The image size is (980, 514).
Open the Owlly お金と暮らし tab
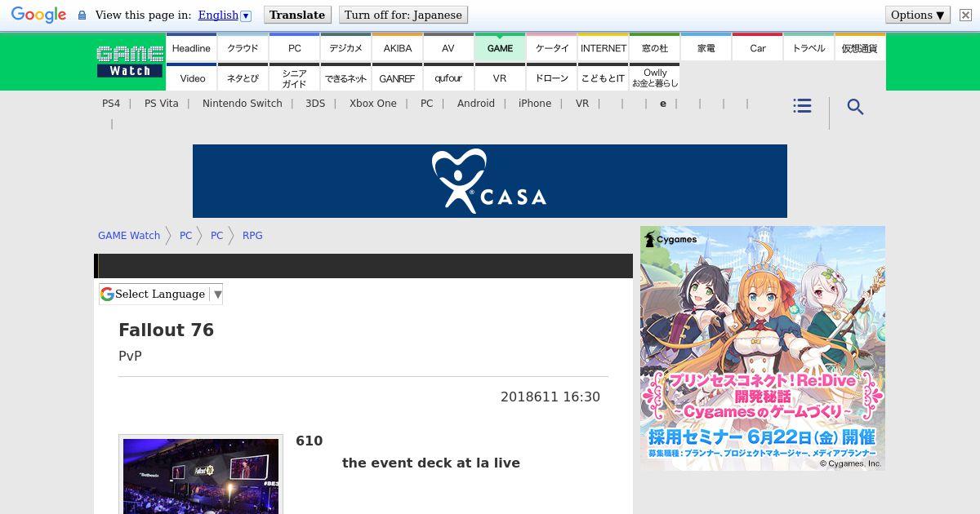(x=654, y=78)
